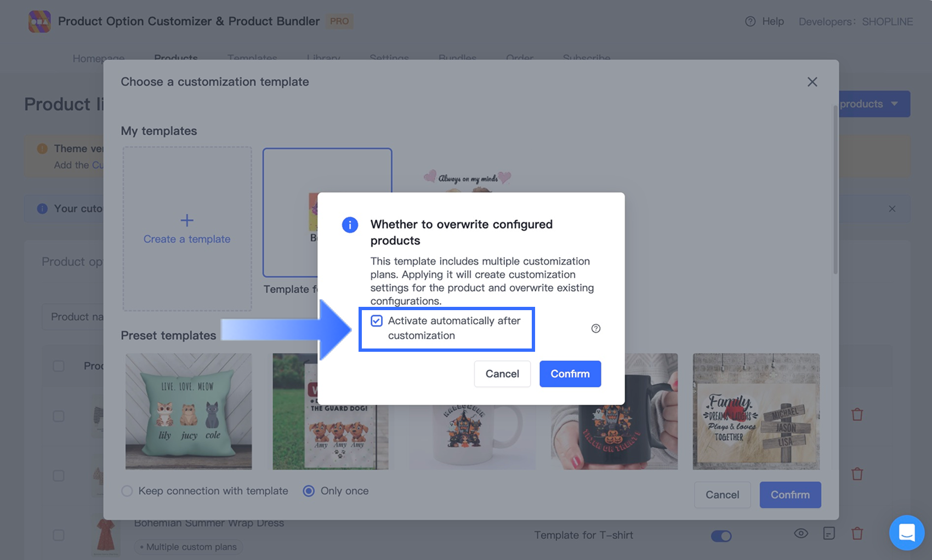
Task: Tick the select-all checkbox in the table header
Action: tap(59, 366)
